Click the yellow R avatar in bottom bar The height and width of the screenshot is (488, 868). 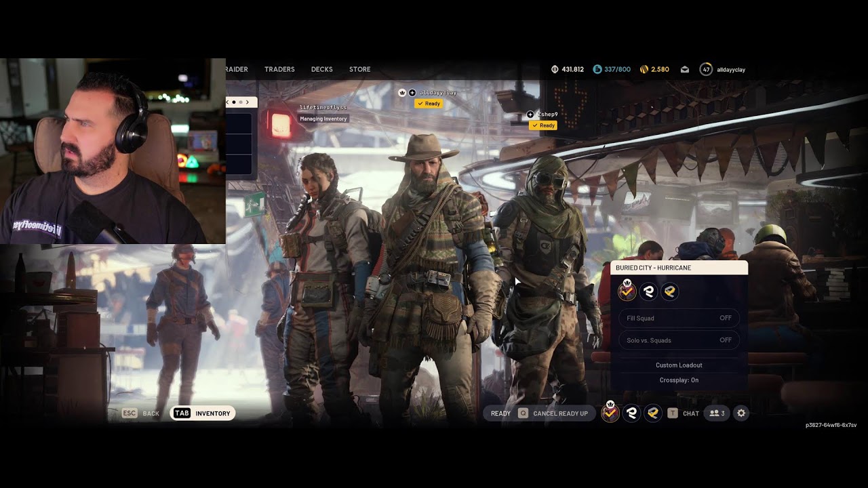[652, 413]
